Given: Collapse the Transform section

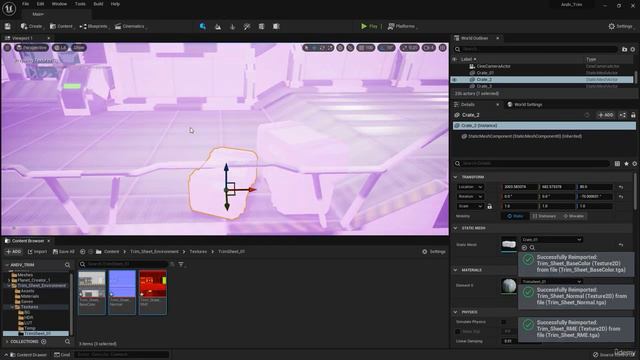Looking at the screenshot, I should click(x=456, y=177).
